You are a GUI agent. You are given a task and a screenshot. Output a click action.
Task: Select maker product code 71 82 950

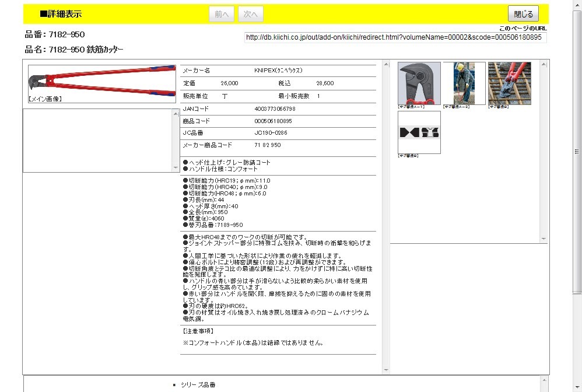point(267,145)
